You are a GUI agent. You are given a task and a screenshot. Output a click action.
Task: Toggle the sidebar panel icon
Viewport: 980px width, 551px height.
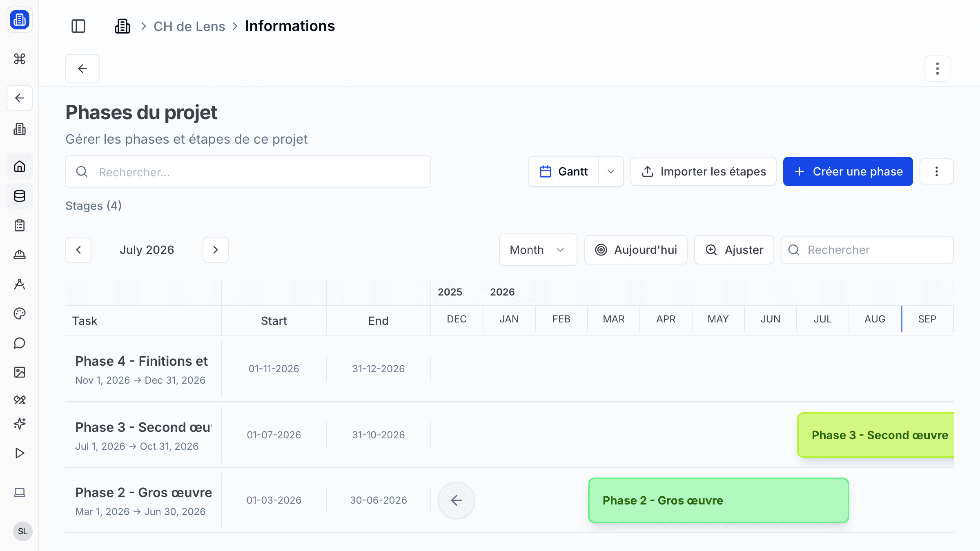click(78, 26)
